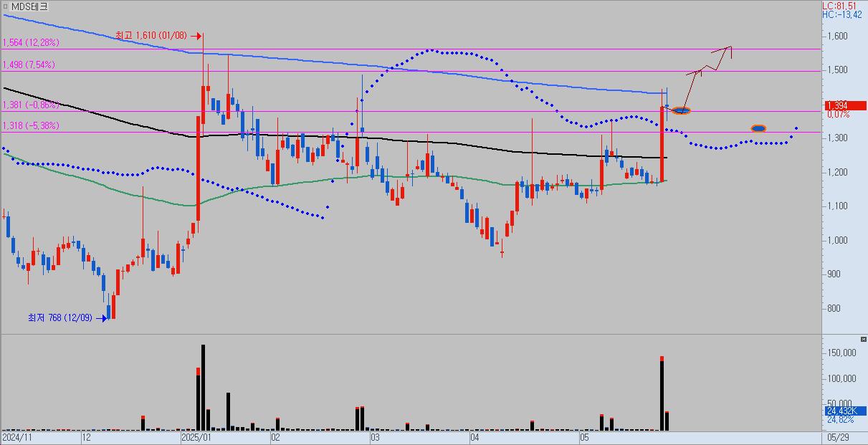Screen dimensions: 868x445
Task: Click the 03 month label on date axis
Action: click(376, 436)
